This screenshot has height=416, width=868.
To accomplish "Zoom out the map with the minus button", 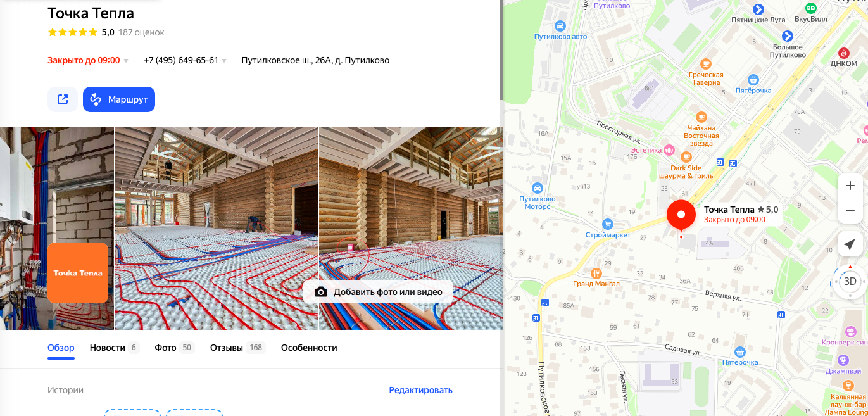I will click(x=850, y=211).
